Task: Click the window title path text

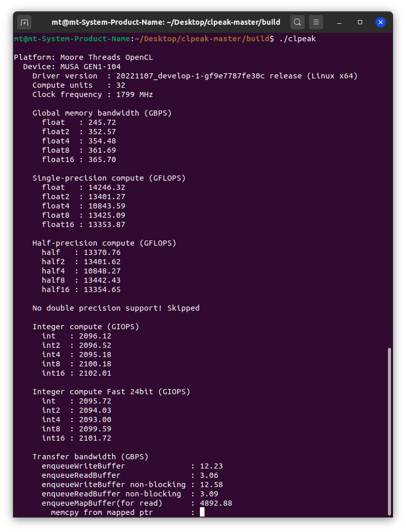Action: (166, 22)
